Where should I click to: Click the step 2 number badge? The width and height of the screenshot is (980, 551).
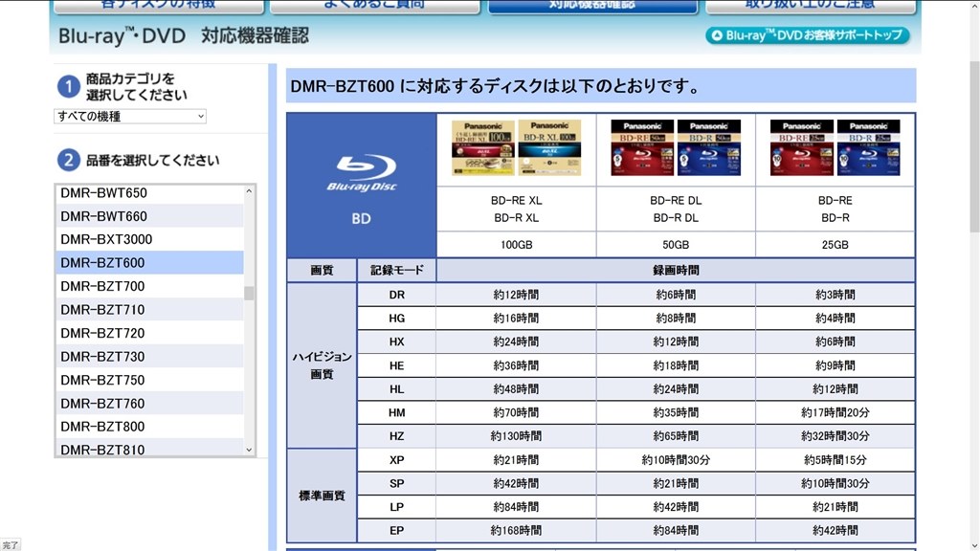coord(69,161)
